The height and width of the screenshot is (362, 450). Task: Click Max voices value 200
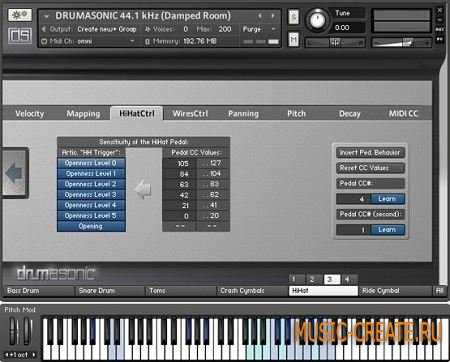point(225,29)
